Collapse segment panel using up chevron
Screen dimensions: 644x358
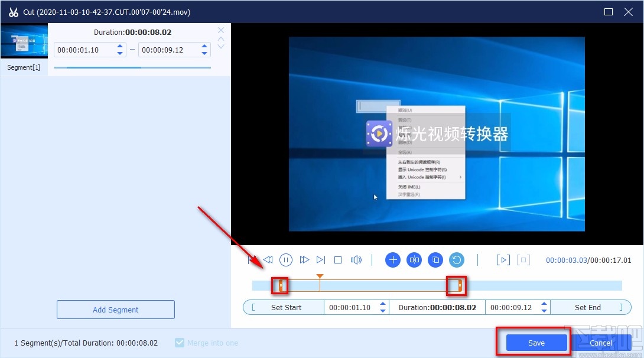pyautogui.click(x=220, y=39)
